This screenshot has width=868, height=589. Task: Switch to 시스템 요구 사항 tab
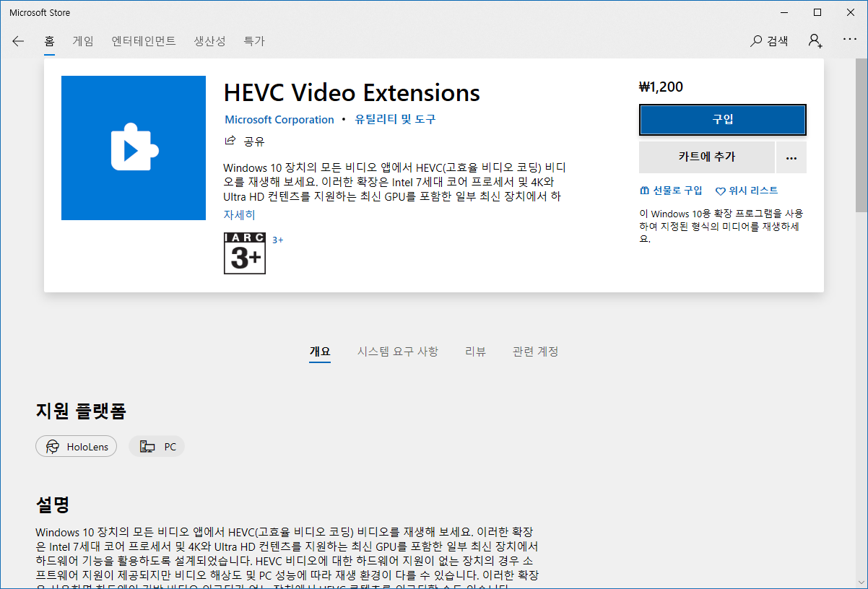coord(398,352)
